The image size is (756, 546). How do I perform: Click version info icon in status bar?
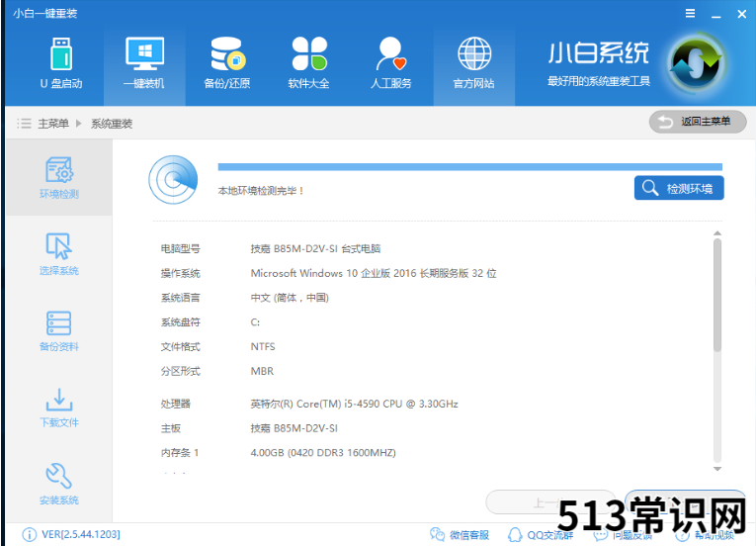pyautogui.click(x=29, y=534)
